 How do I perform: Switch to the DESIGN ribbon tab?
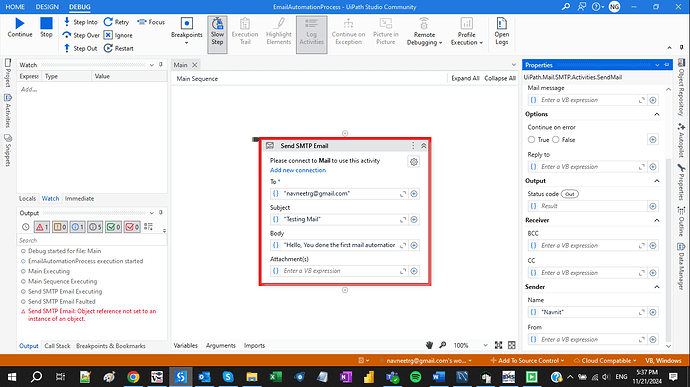click(47, 7)
